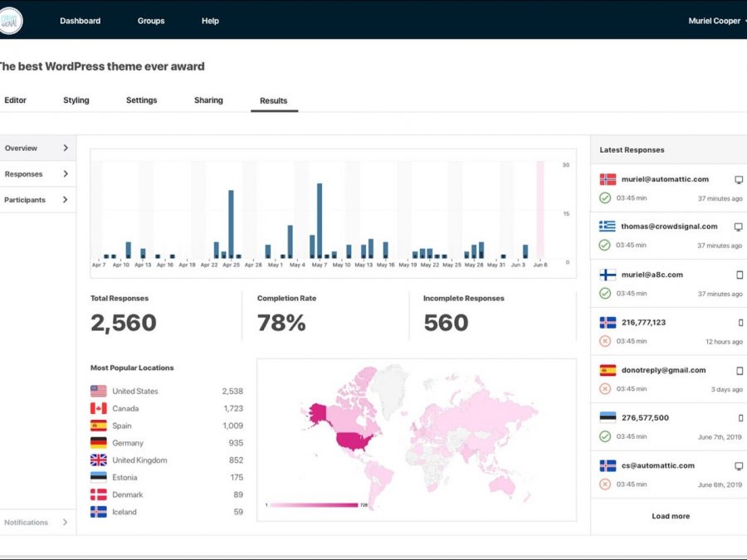This screenshot has height=560, width=747.
Task: Switch to the Styling tab
Action: [76, 100]
